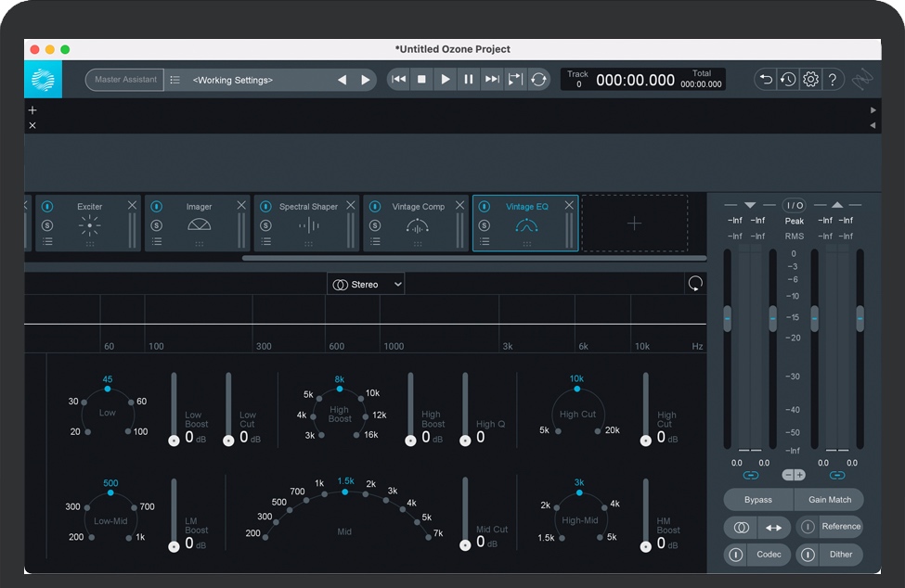
Task: Open the Stereo channel mode dropdown
Action: click(x=366, y=284)
